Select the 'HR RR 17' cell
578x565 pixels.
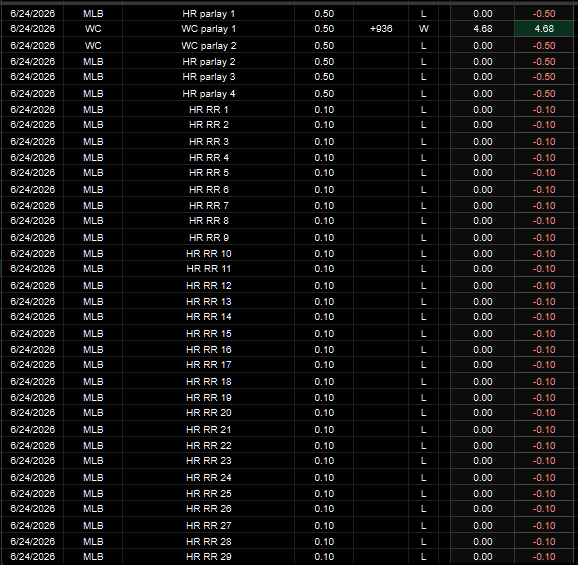pos(209,365)
